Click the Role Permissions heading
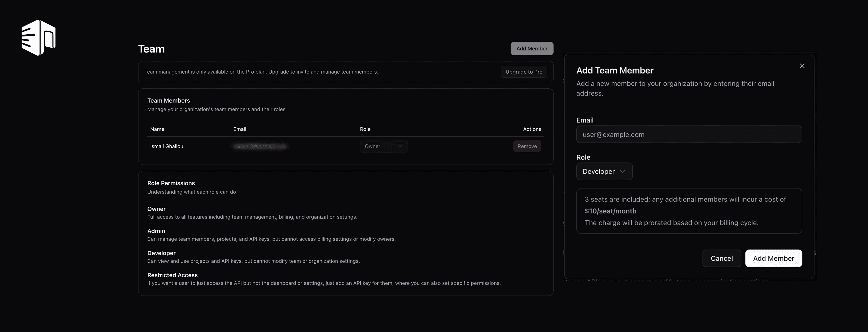 pos(171,183)
